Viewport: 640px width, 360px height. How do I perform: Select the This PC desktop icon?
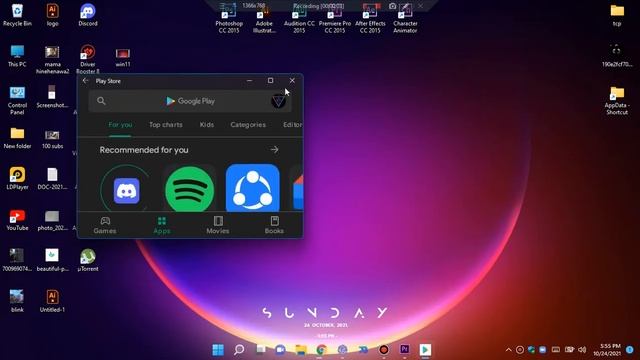[17, 56]
